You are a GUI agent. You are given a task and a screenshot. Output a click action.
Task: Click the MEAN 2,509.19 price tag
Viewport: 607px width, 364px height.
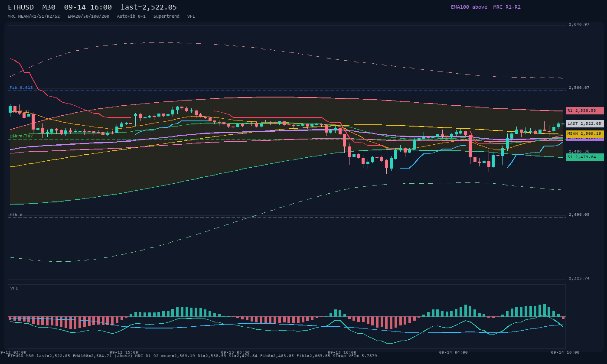pos(585,134)
